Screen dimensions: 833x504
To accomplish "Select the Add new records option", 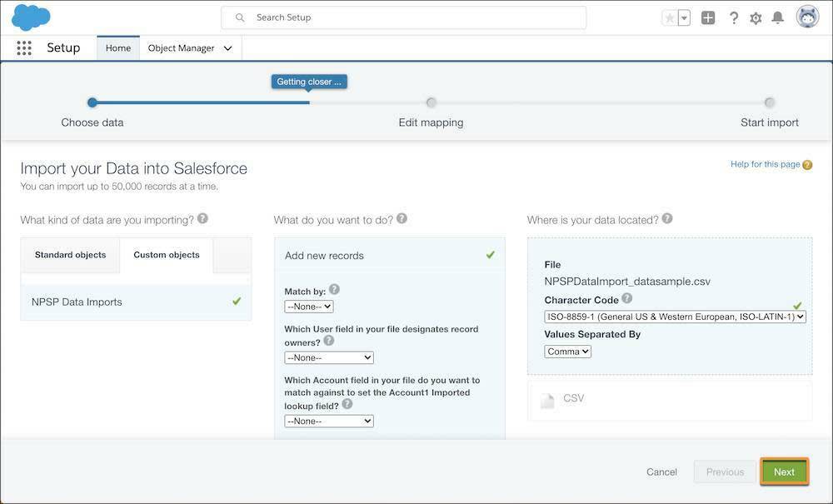I will point(389,256).
